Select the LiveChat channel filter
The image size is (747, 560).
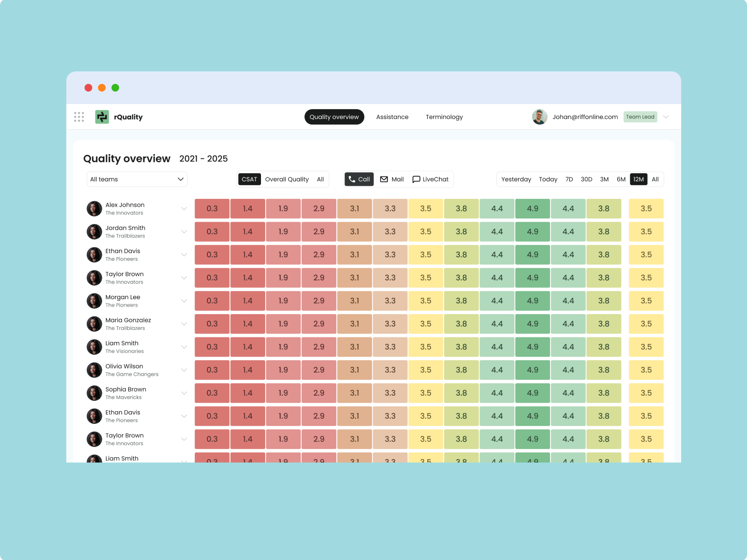(430, 179)
